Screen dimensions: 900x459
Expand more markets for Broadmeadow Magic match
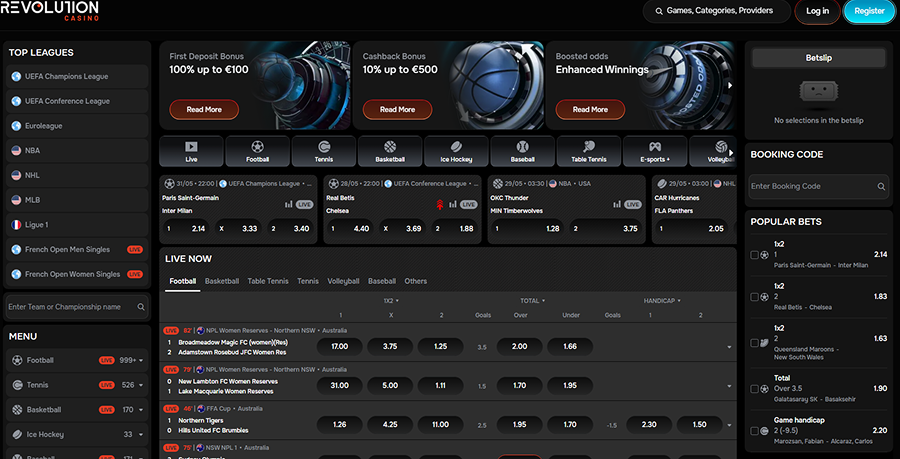729,347
